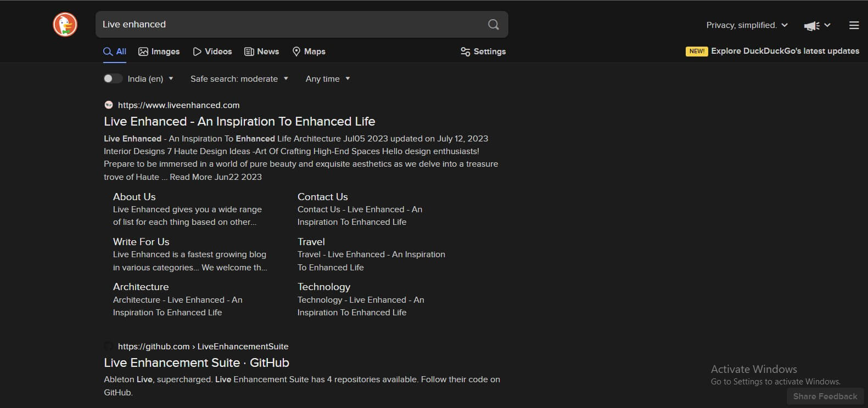Open the Any time filter dropdown

(x=328, y=78)
